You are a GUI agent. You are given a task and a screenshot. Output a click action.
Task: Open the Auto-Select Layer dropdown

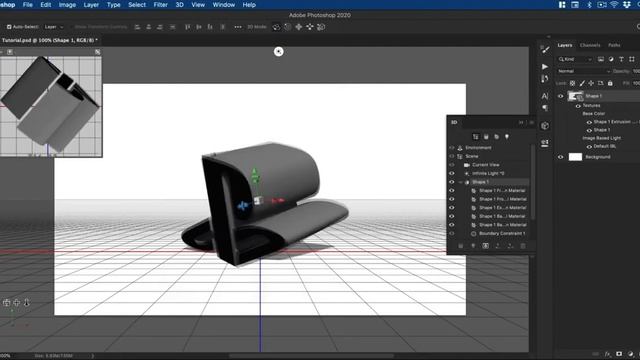(x=54, y=27)
